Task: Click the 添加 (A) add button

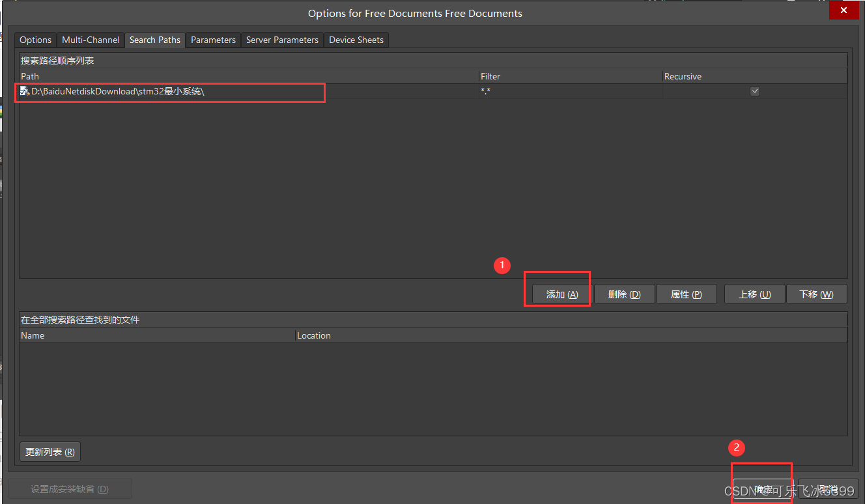Action: coord(561,294)
